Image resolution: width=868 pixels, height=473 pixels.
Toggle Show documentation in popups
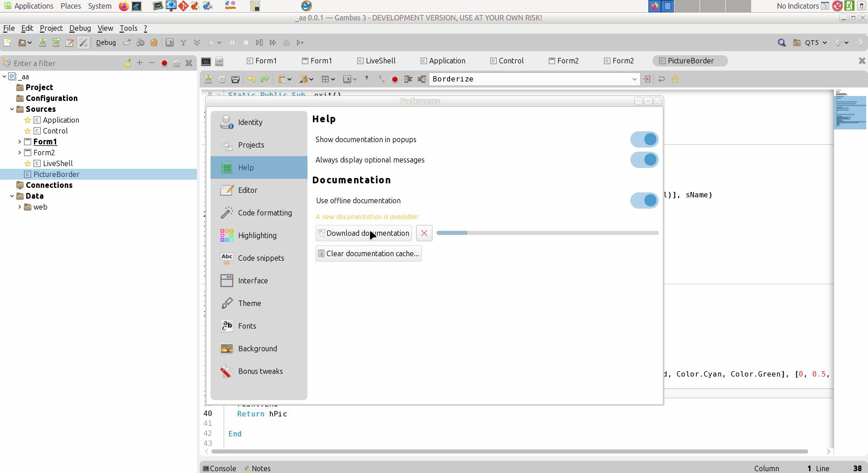[644, 139]
